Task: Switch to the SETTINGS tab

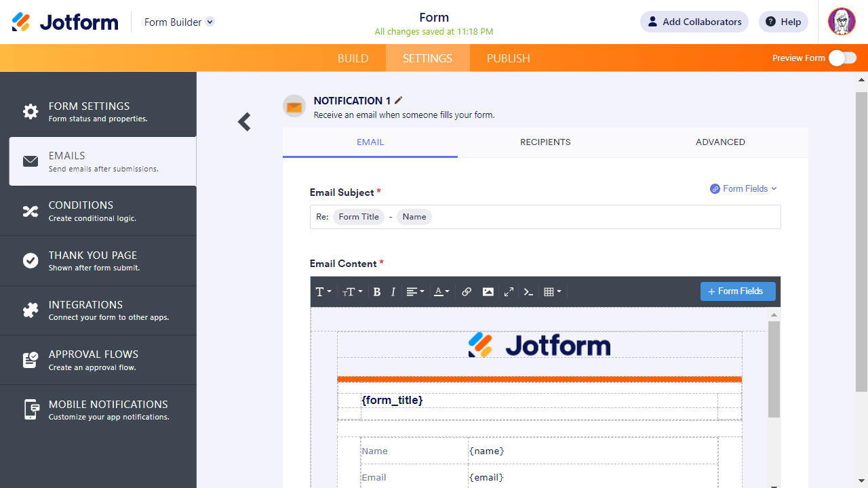Action: coord(427,58)
